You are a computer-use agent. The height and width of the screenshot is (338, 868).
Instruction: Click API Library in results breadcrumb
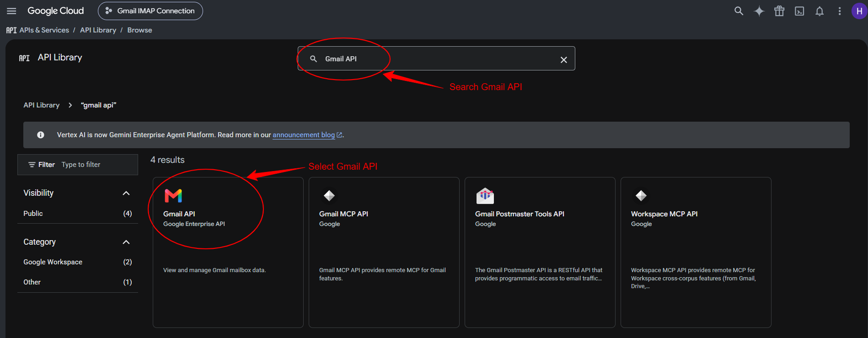tap(42, 105)
